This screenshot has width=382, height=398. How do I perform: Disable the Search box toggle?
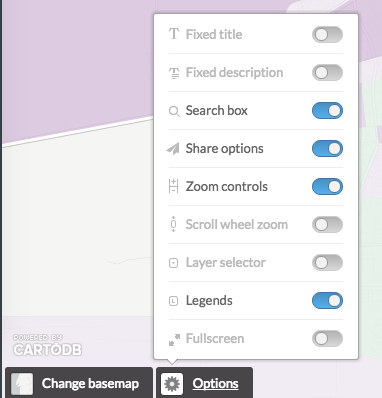pyautogui.click(x=327, y=111)
